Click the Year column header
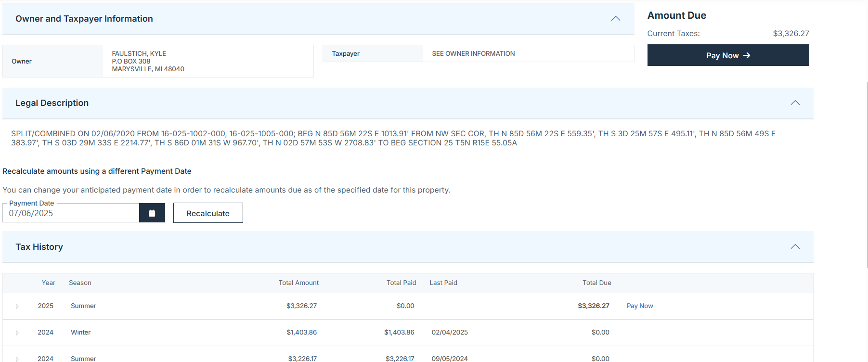The image size is (868, 362). [x=48, y=283]
